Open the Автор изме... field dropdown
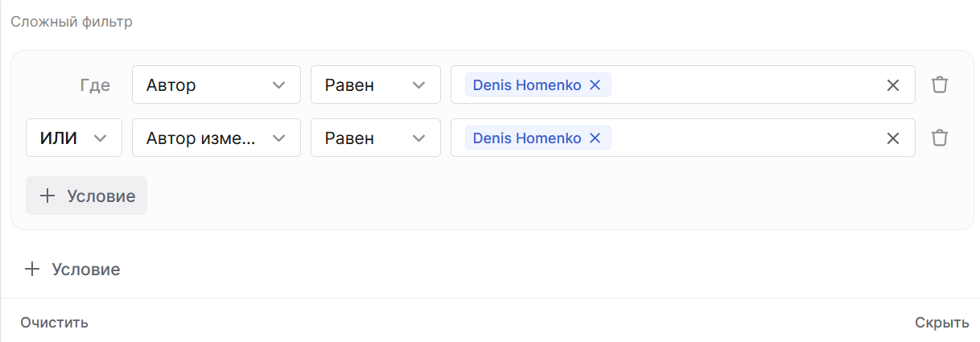Image resolution: width=980 pixels, height=342 pixels. click(x=216, y=138)
